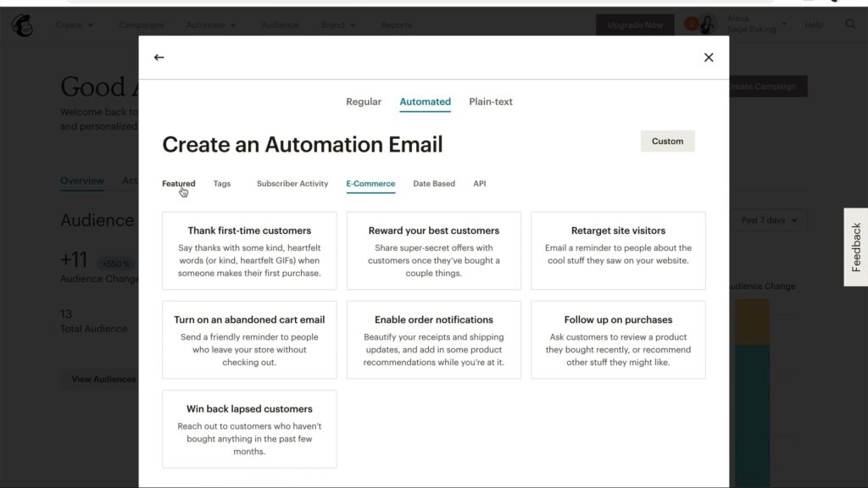This screenshot has width=868, height=488.
Task: Select the E-Commerce category tab
Action: point(370,184)
